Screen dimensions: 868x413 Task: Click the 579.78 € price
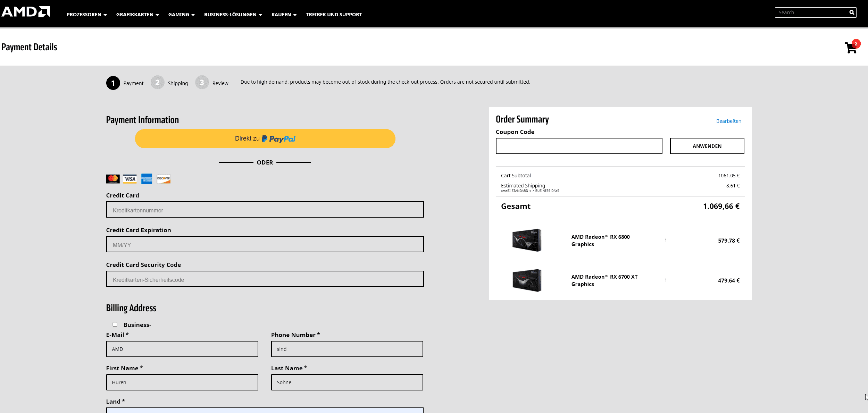(x=729, y=241)
